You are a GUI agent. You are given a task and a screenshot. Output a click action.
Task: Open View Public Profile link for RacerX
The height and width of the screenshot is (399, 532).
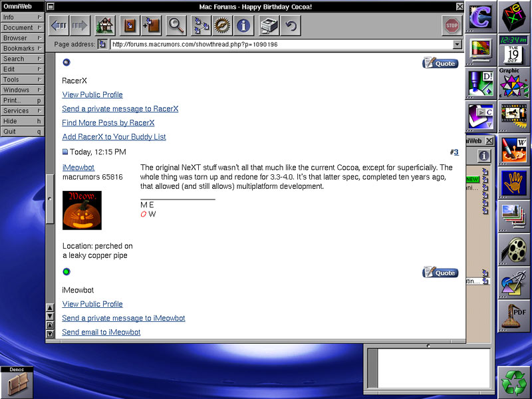pos(92,94)
